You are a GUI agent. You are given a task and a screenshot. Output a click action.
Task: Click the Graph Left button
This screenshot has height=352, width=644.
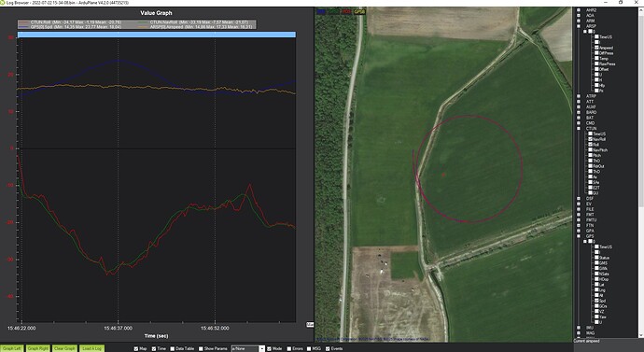pos(11,348)
